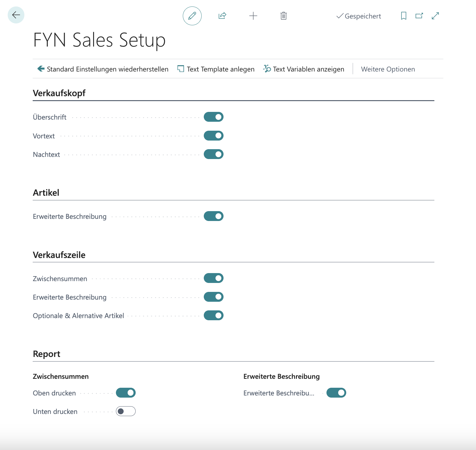
Task: Toggle Optionale & Alernative Artikel switch
Action: (214, 315)
